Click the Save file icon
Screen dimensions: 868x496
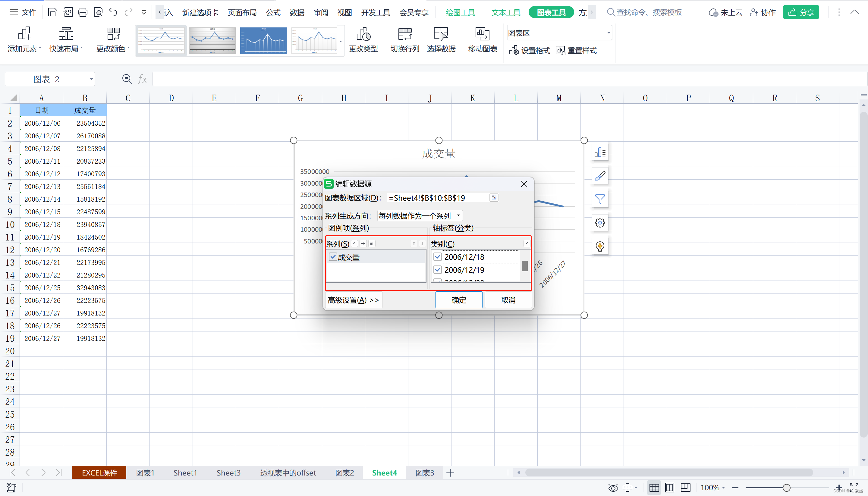pos(52,13)
